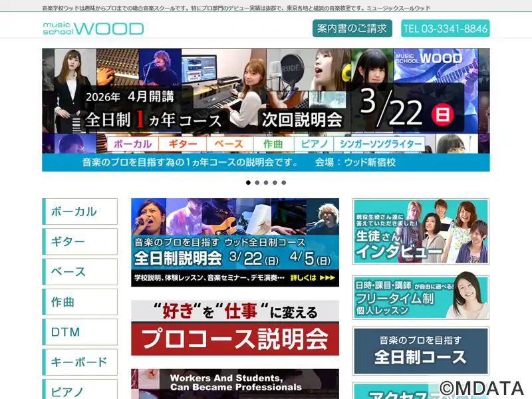Select the third carousel dot
This screenshot has width=532, height=399.
coord(266,182)
